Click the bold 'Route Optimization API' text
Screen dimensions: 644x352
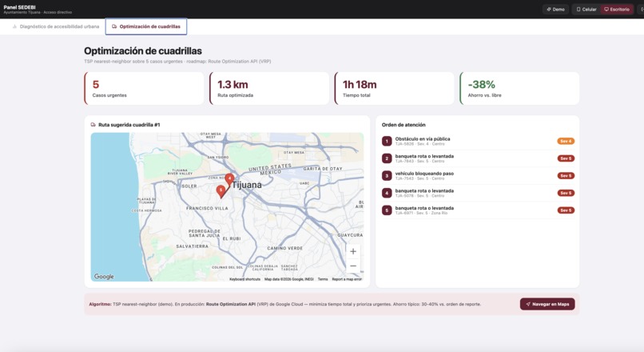(x=230, y=304)
